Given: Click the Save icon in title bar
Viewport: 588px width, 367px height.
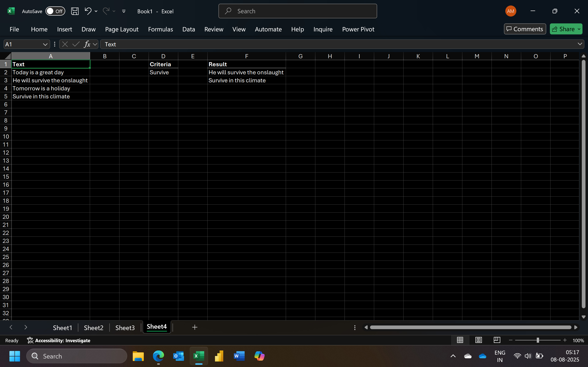Looking at the screenshot, I should point(75,11).
